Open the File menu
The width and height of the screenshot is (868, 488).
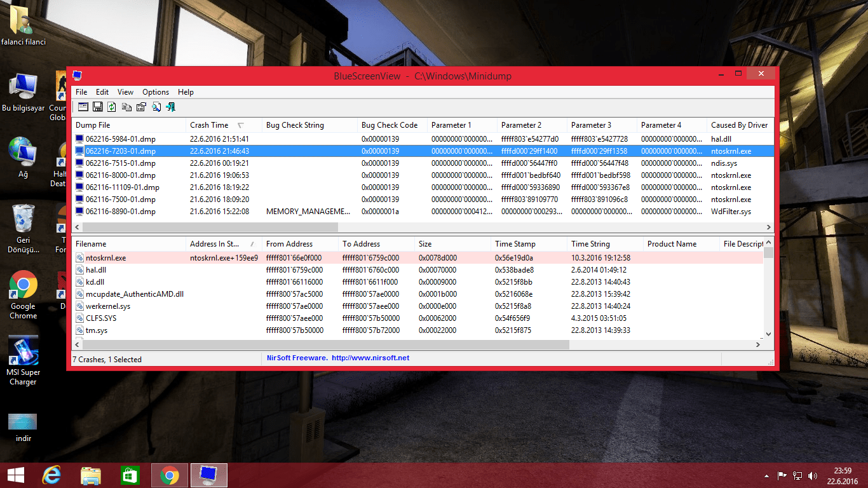click(x=81, y=92)
